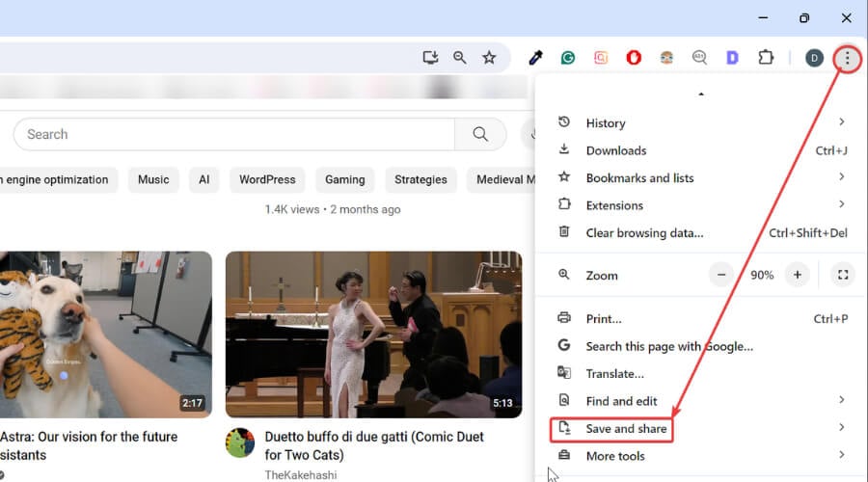Decrease zoom with the minus button
The image size is (868, 482).
point(721,275)
